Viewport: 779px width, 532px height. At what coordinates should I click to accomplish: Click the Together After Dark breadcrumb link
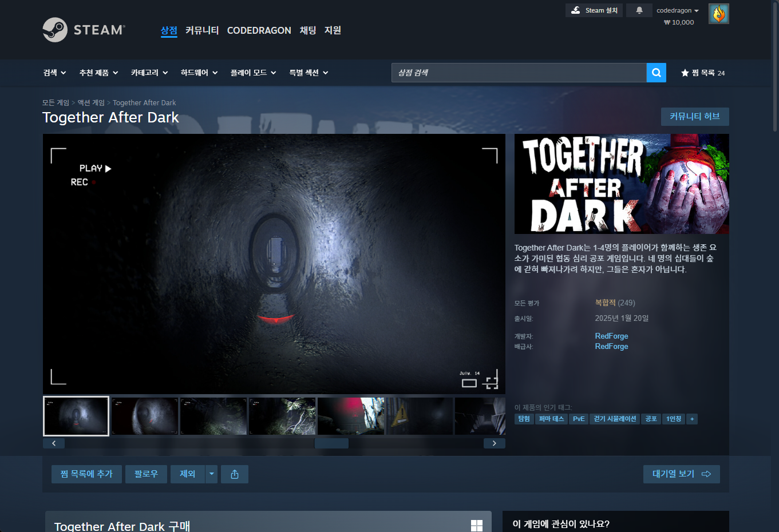coord(144,103)
